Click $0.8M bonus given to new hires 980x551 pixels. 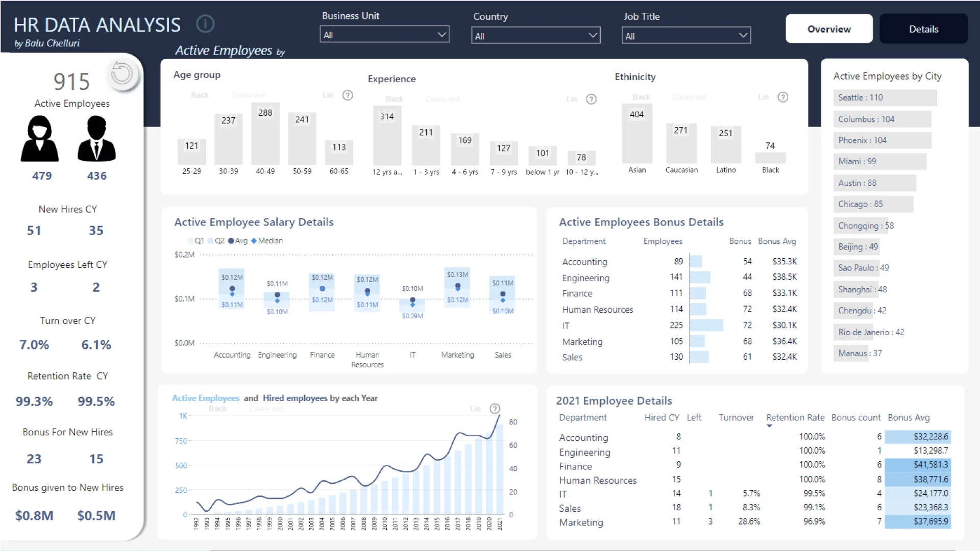34,516
